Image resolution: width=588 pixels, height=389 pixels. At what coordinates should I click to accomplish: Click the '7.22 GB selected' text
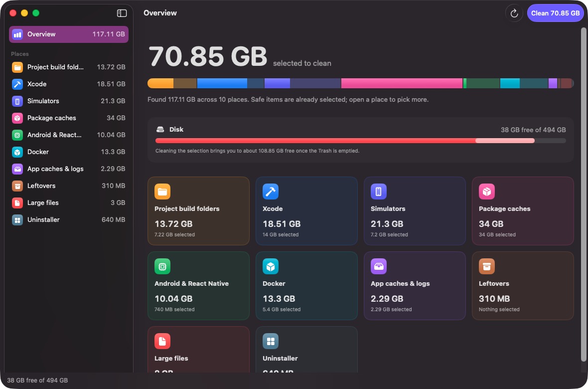click(174, 235)
